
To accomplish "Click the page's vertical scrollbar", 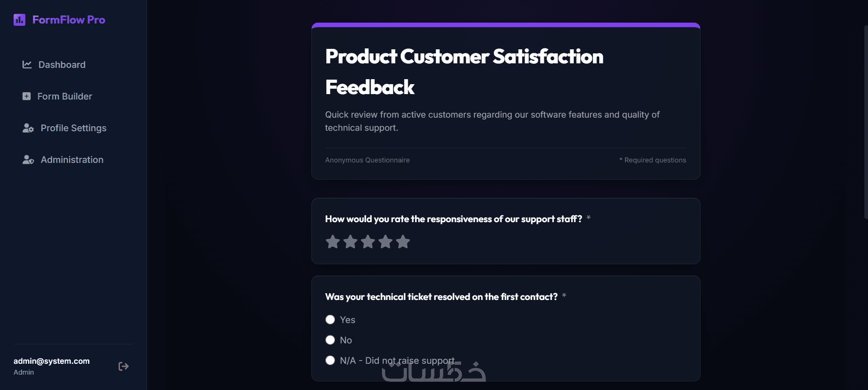I will pos(865,122).
